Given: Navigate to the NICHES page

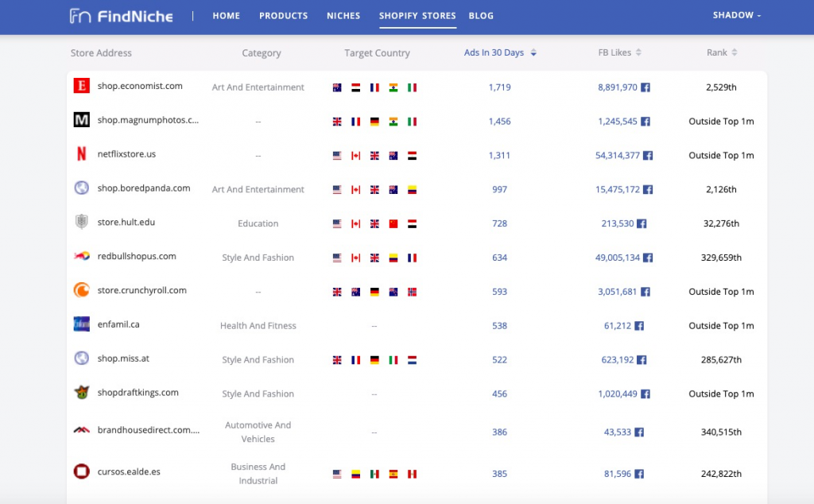Looking at the screenshot, I should point(343,16).
